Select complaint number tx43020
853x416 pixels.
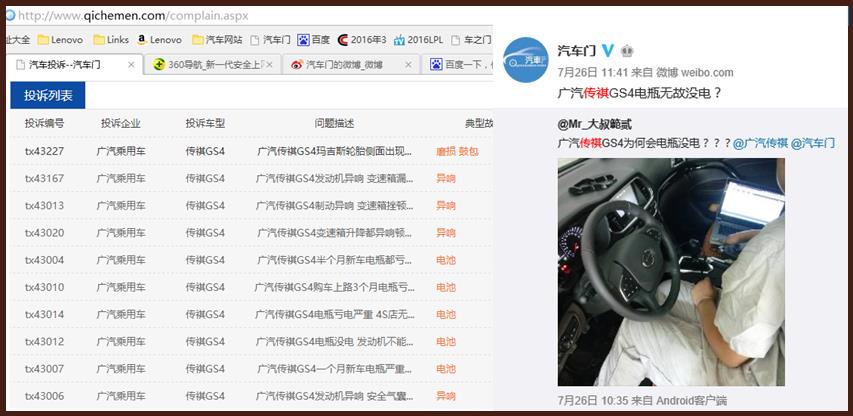click(44, 233)
